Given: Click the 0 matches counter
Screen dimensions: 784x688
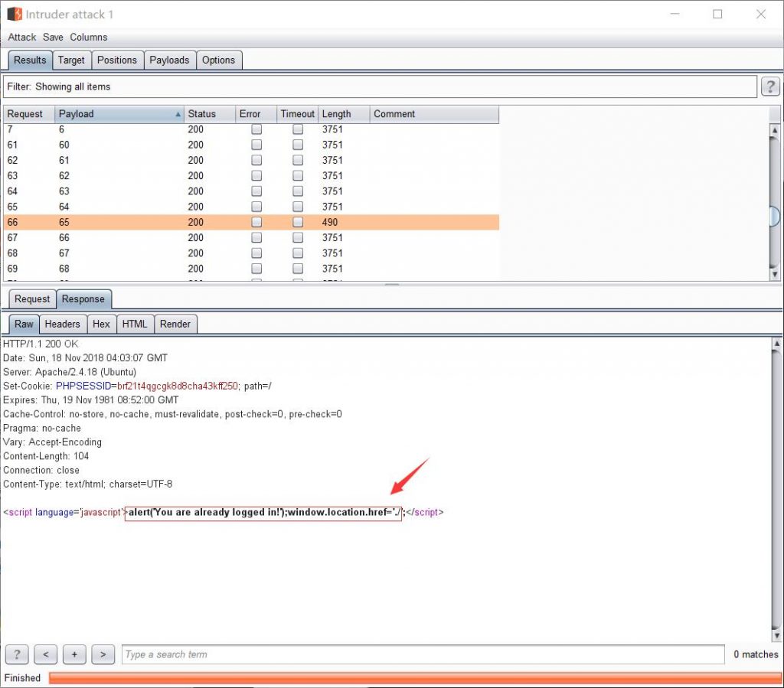Looking at the screenshot, I should pyautogui.click(x=756, y=654).
